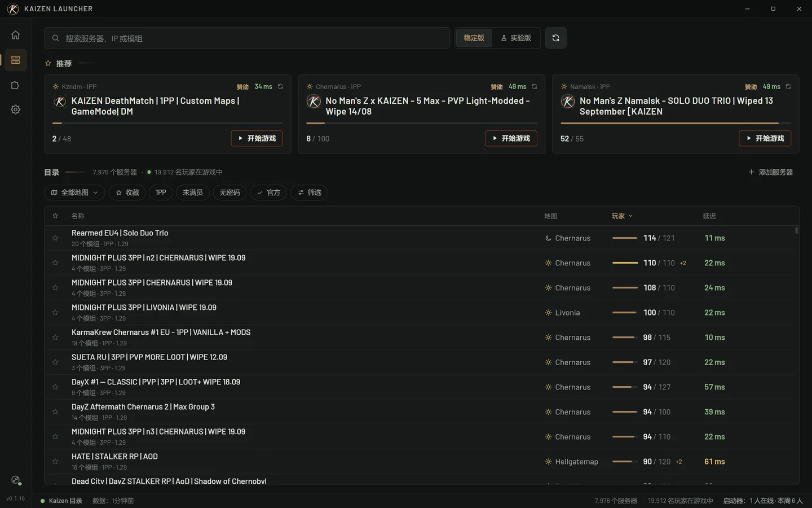The image size is (812, 508).
Task: Toggle the 1PP filter chip
Action: point(161,192)
